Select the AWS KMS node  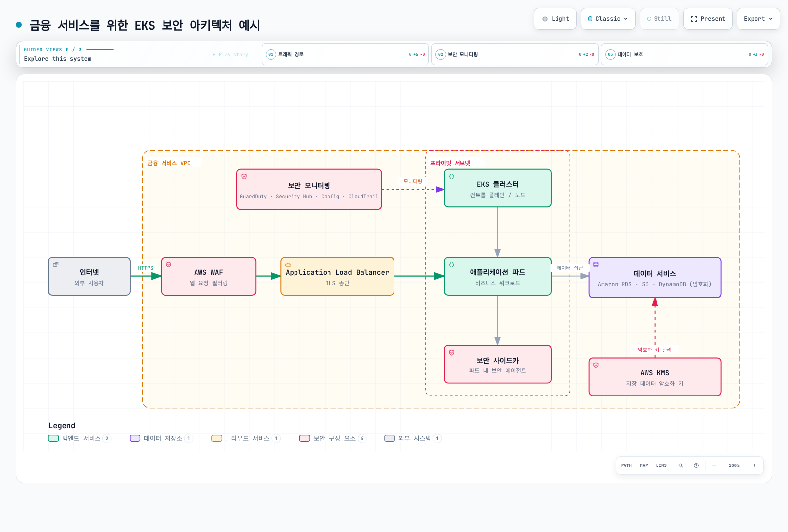[x=655, y=377]
